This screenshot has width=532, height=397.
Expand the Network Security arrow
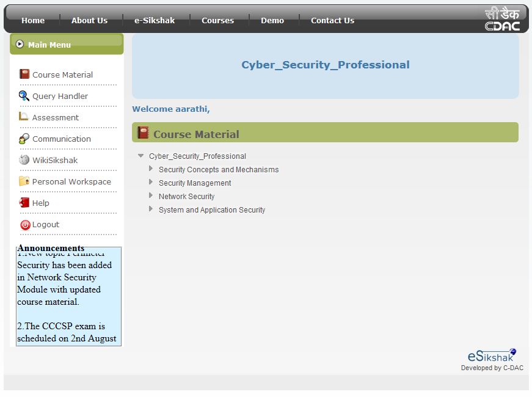151,196
